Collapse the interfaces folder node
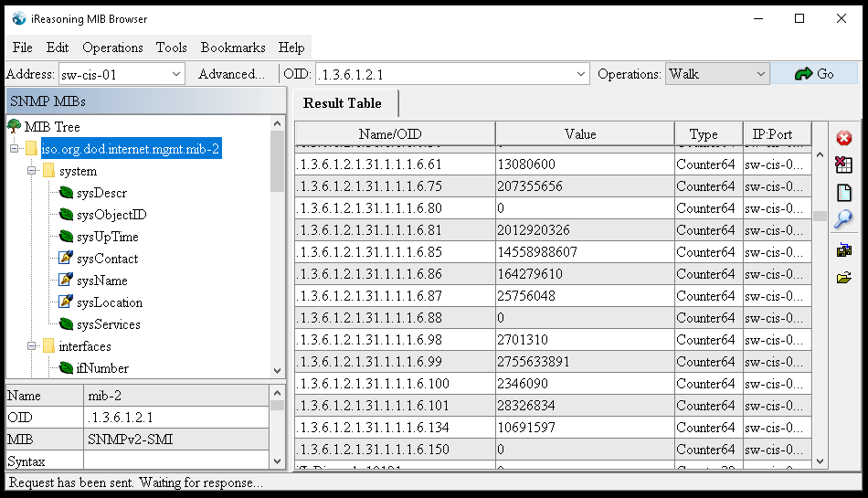The image size is (868, 498). [x=32, y=346]
